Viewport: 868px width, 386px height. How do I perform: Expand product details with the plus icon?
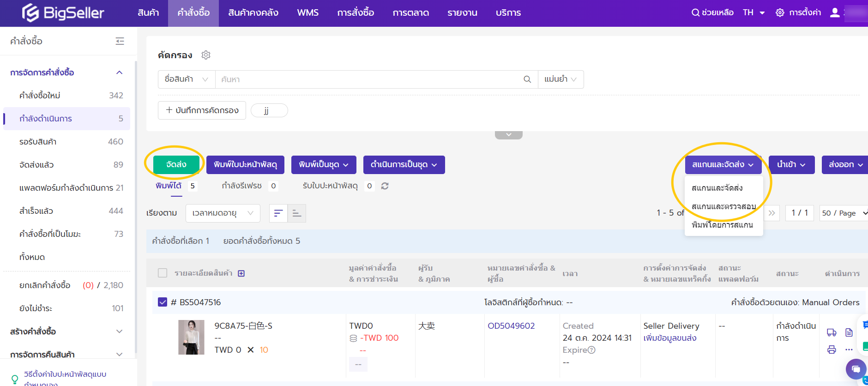point(241,273)
